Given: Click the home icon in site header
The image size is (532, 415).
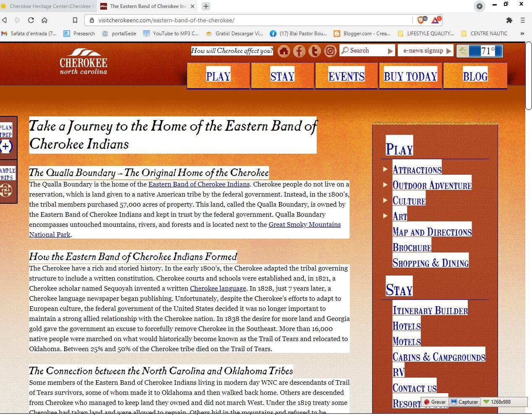Looking at the screenshot, I should [284, 51].
